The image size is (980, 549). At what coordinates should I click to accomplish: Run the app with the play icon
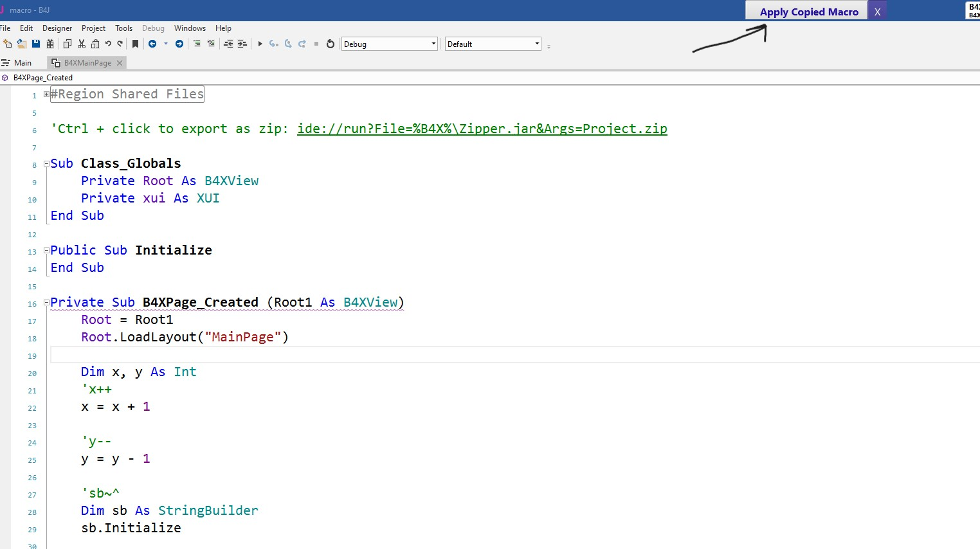tap(260, 44)
